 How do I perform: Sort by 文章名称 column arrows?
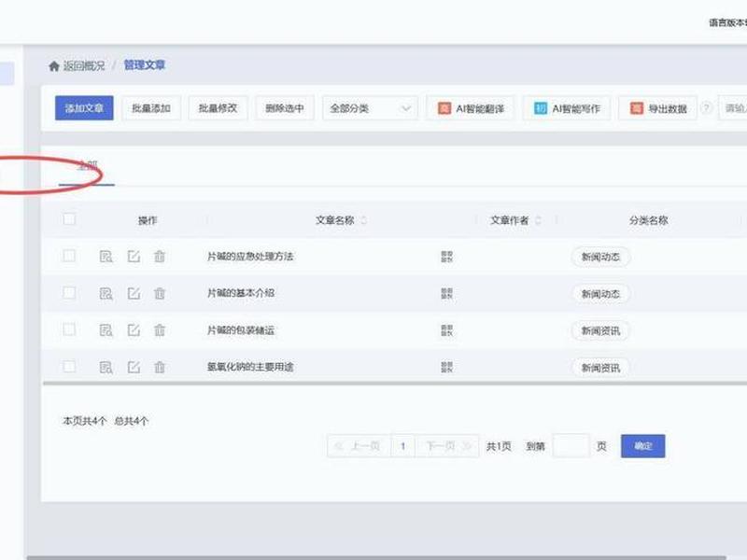tap(364, 220)
